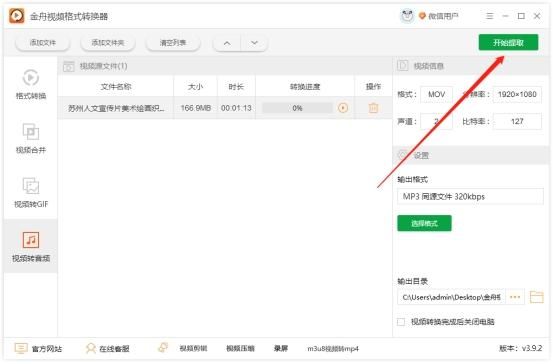
Task: Click the file name 苏州人文宣传片 in the list
Action: pyautogui.click(x=116, y=108)
